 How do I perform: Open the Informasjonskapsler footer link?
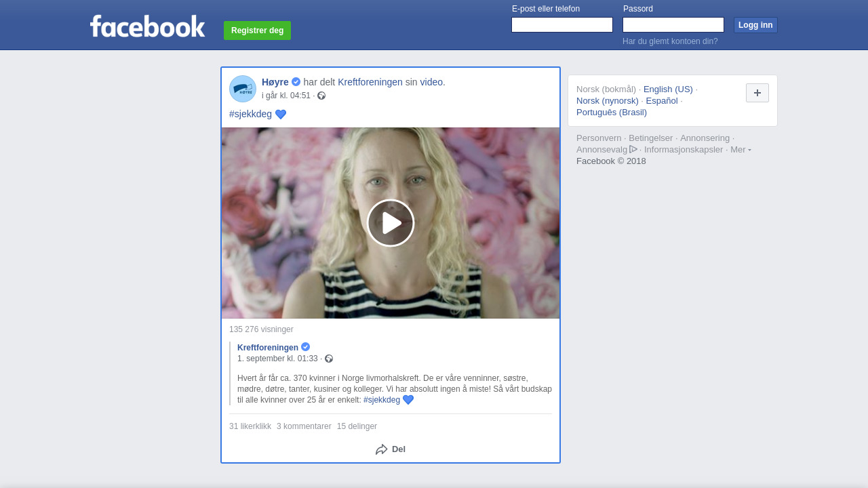[x=684, y=150]
